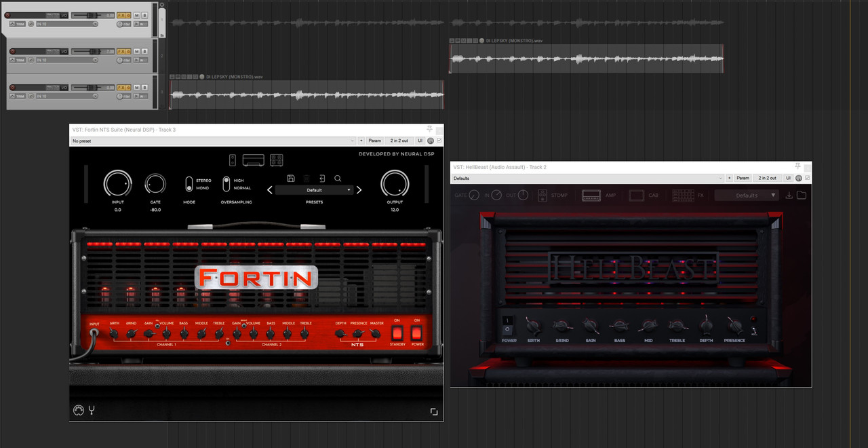Open track 1 envelope TRIM button
868x448 pixels.
point(18,24)
